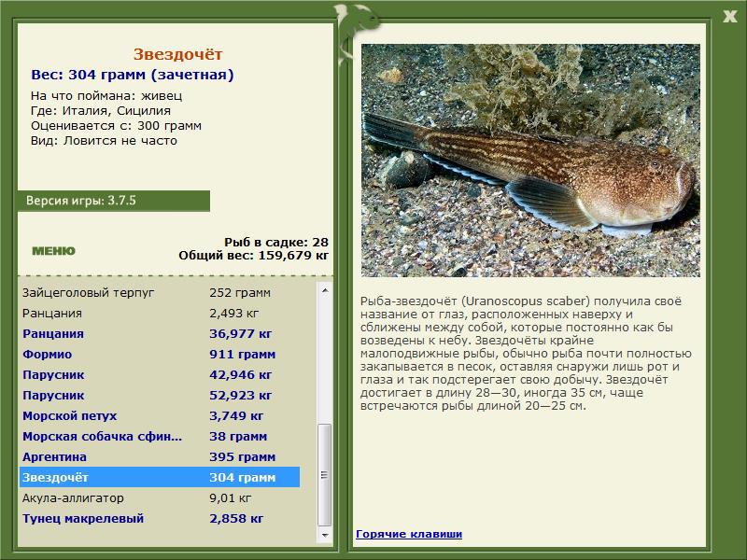The width and height of the screenshot is (747, 560).
Task: Click the Версия игры: 3.7.5 bar
Action: point(113,201)
